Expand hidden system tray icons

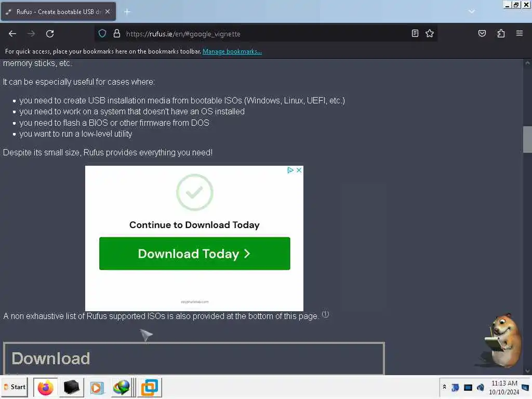(x=445, y=387)
